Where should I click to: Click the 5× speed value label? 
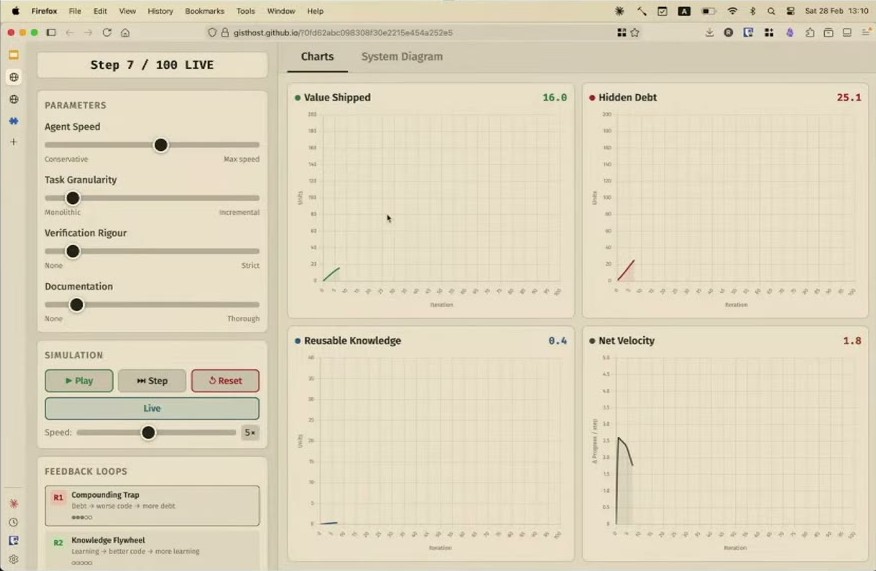click(x=250, y=432)
